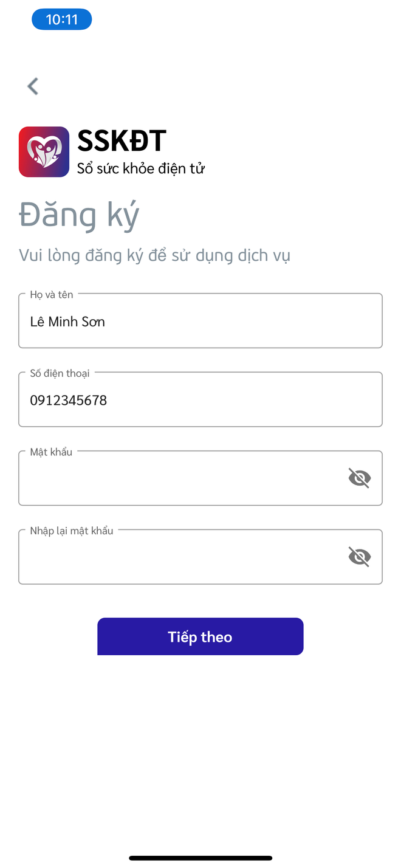401x868 pixels.
Task: Show password in Mật khẩu field
Action: [x=359, y=478]
